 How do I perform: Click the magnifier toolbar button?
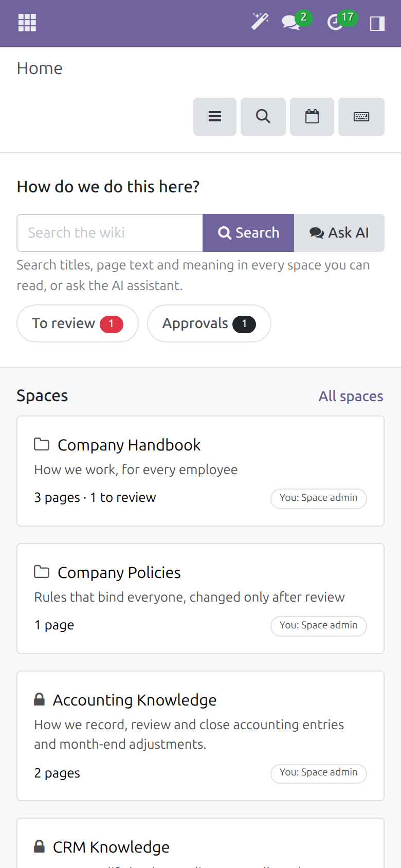263,117
